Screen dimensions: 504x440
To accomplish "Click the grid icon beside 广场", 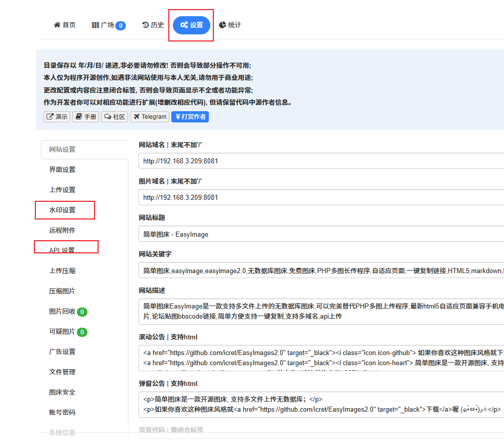I will click(96, 25).
